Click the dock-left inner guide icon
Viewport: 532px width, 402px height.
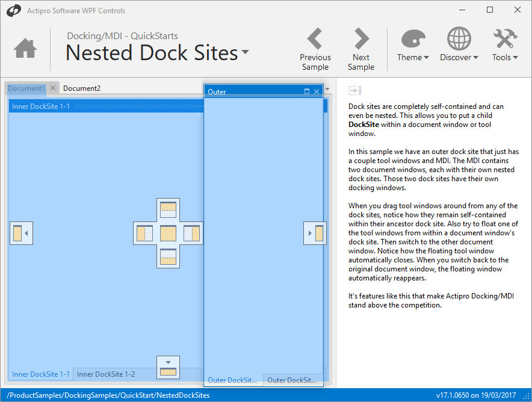[144, 233]
